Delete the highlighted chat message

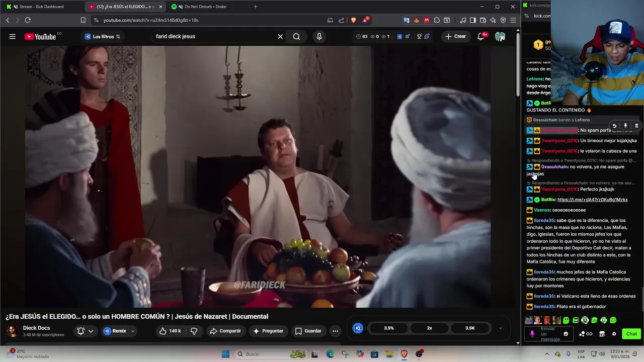coord(636,126)
